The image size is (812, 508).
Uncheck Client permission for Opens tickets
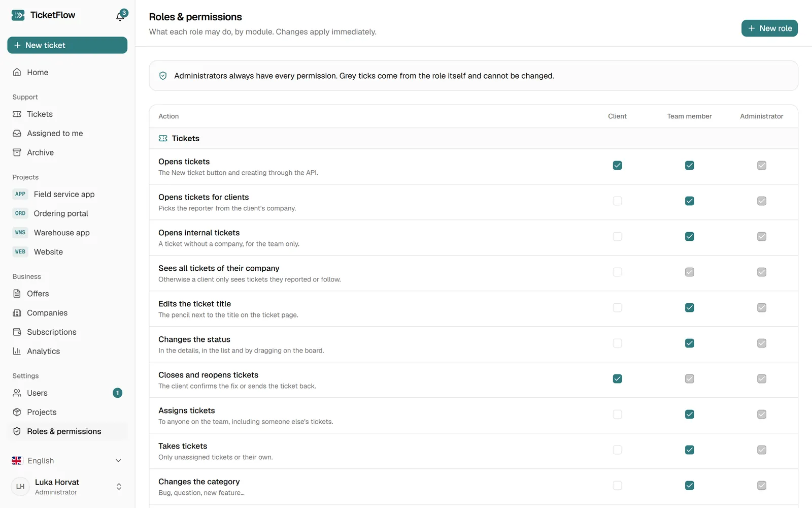[617, 166]
